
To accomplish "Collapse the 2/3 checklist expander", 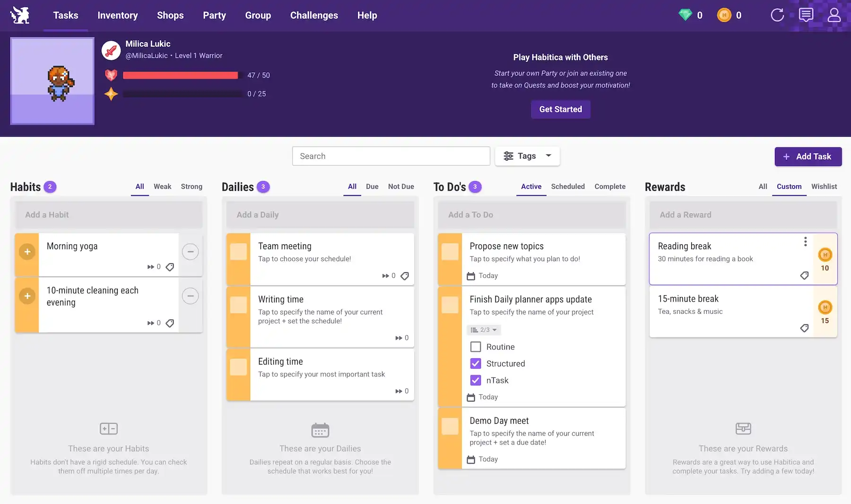I will (484, 330).
